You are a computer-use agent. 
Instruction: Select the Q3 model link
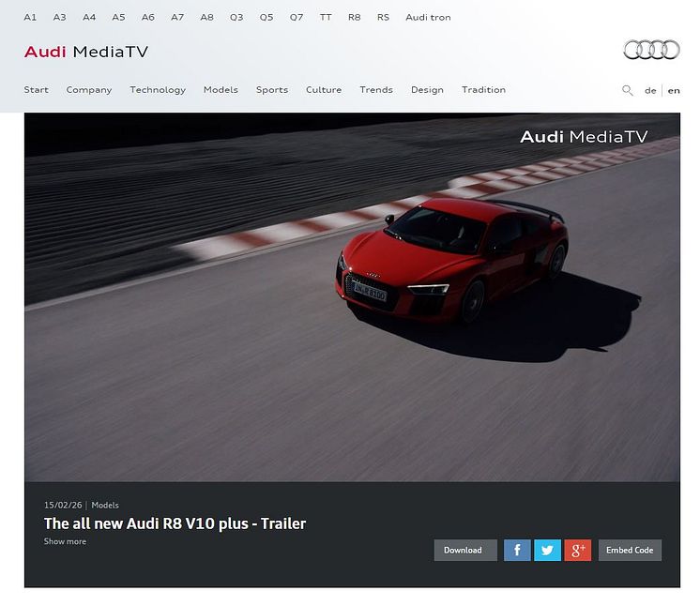pos(236,18)
